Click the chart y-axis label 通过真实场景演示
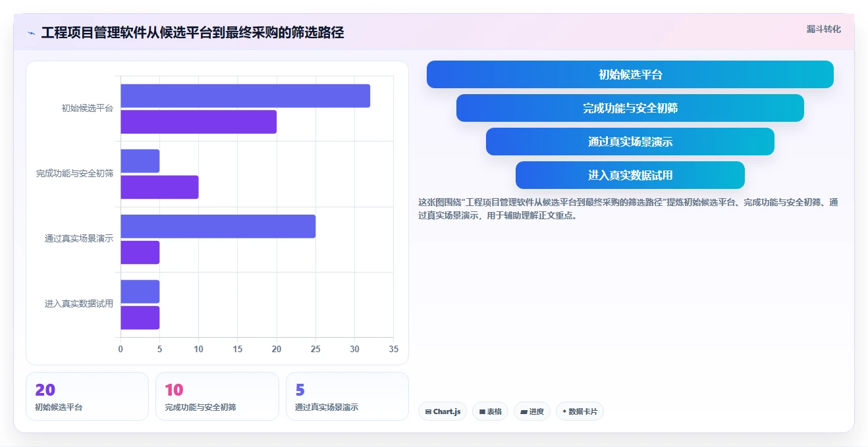Viewport: 868px width, 447px height. (x=79, y=239)
